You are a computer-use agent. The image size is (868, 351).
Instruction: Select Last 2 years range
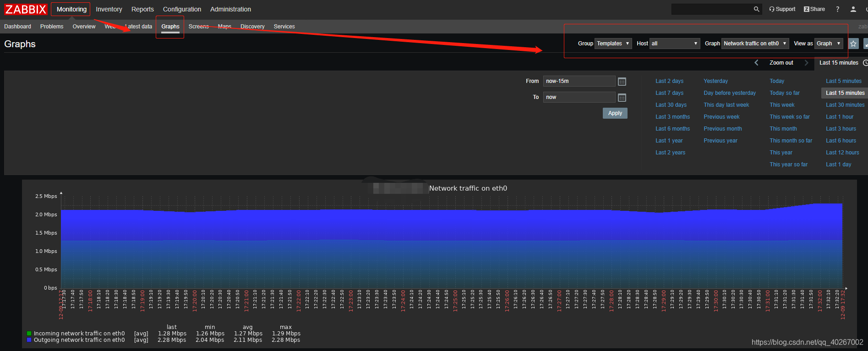tap(670, 153)
